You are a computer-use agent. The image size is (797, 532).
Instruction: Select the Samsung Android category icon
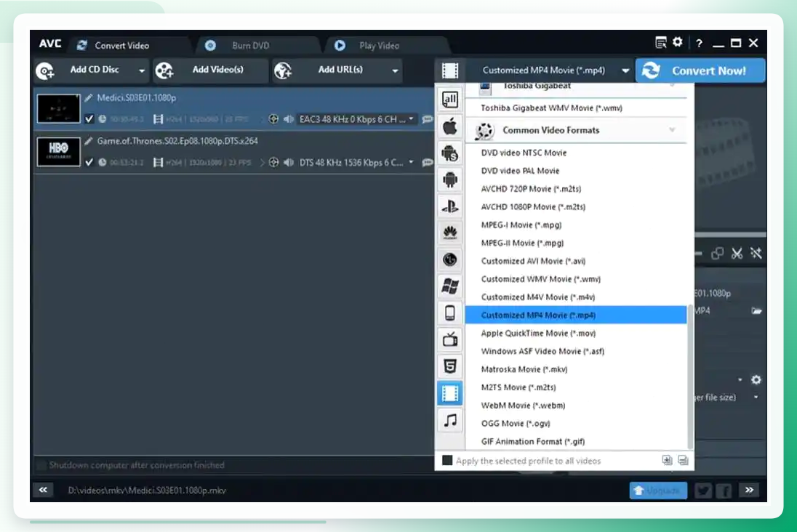[450, 153]
